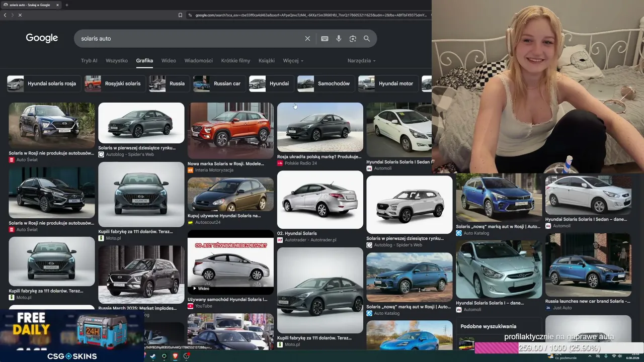Switch to the Tryb AI tab
Viewport: 644px width, 362px height.
coord(89,61)
